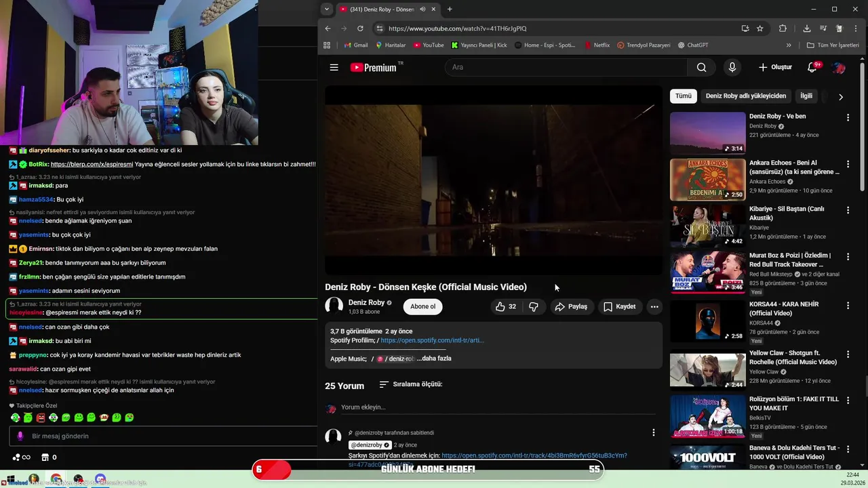
Task: Open Chrome from the taskbar
Action: (56, 480)
